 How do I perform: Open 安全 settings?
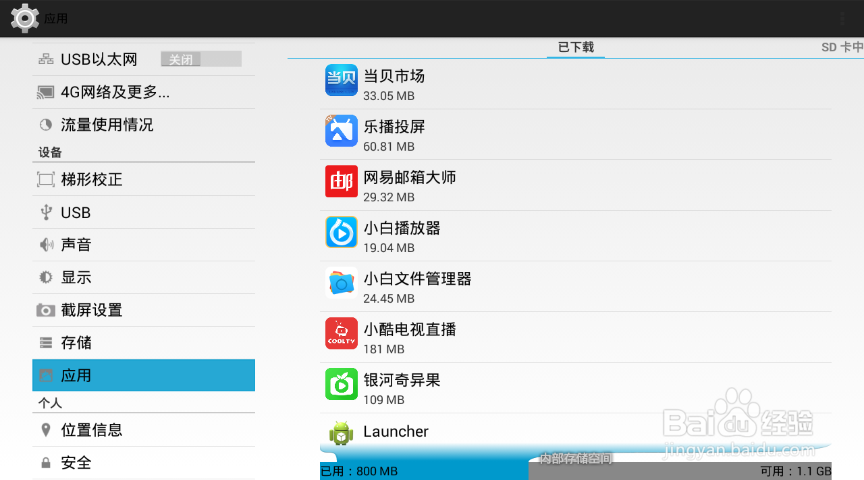144,463
